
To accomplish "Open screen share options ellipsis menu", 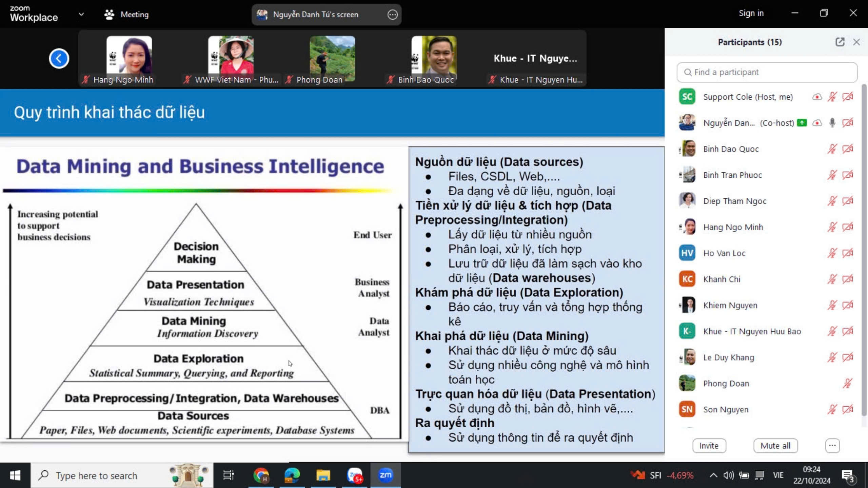I will pos(392,15).
